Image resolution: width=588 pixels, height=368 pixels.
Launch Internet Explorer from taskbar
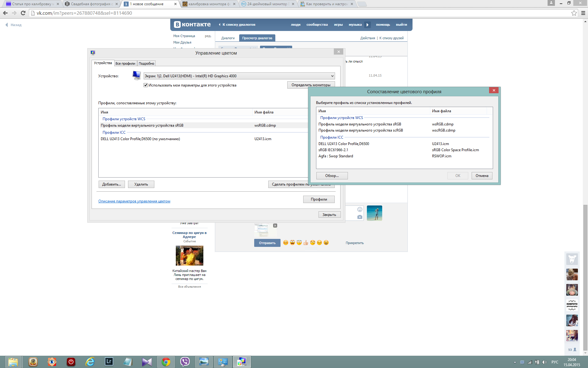coord(90,362)
